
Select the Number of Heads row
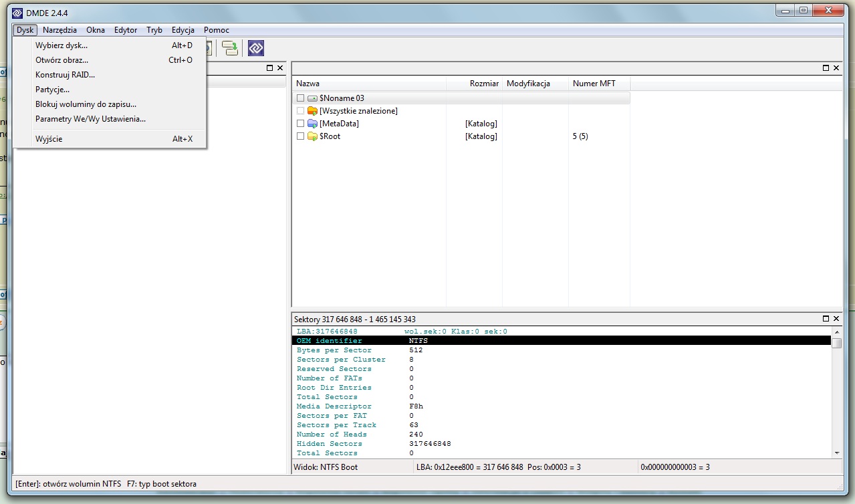point(562,434)
